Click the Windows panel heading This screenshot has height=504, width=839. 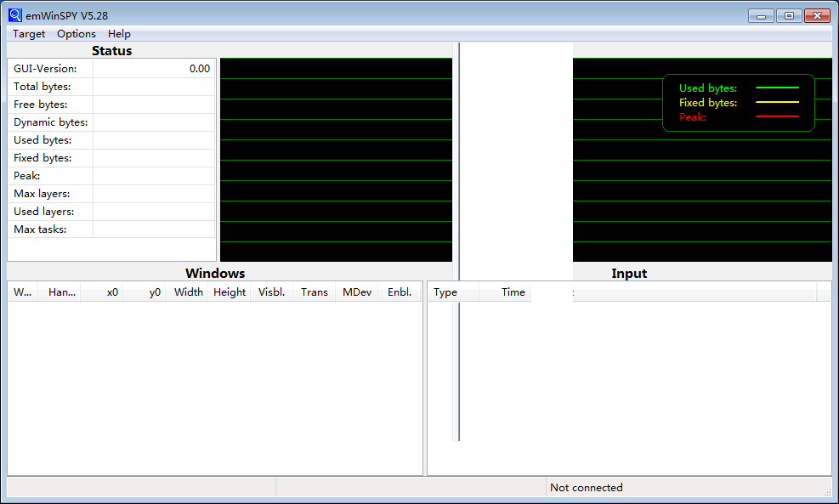(x=215, y=274)
